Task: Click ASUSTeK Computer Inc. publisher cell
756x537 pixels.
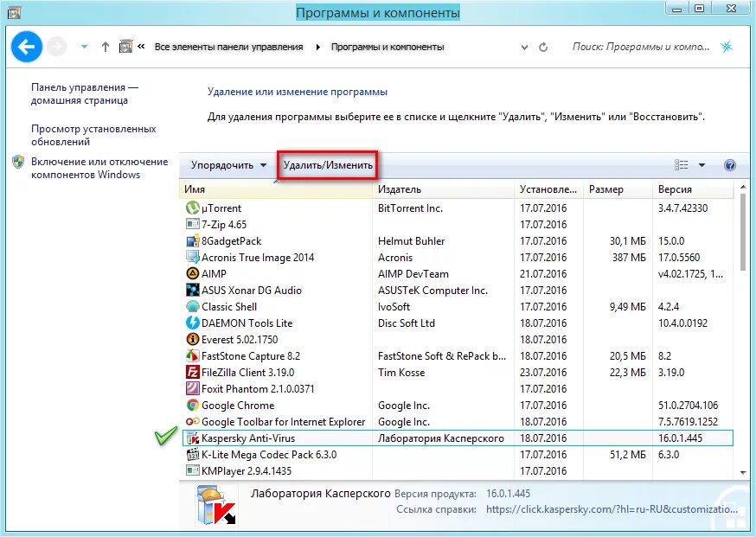Action: tap(432, 291)
